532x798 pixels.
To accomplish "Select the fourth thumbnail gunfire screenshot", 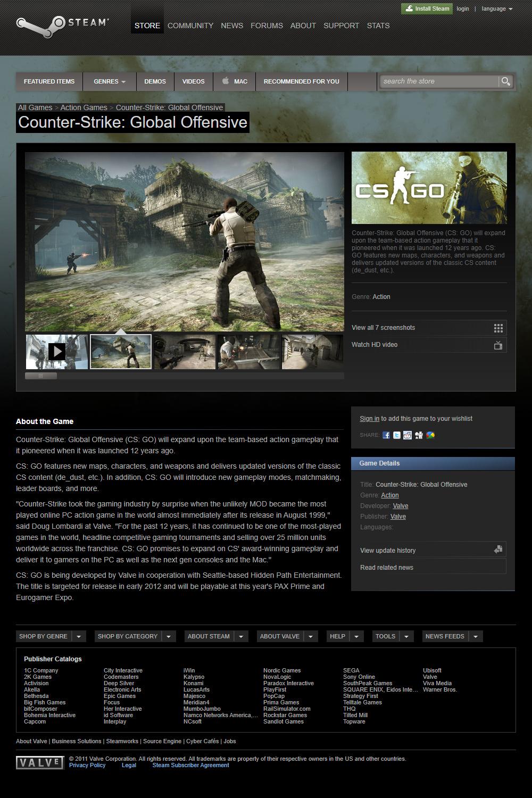I will [x=248, y=352].
